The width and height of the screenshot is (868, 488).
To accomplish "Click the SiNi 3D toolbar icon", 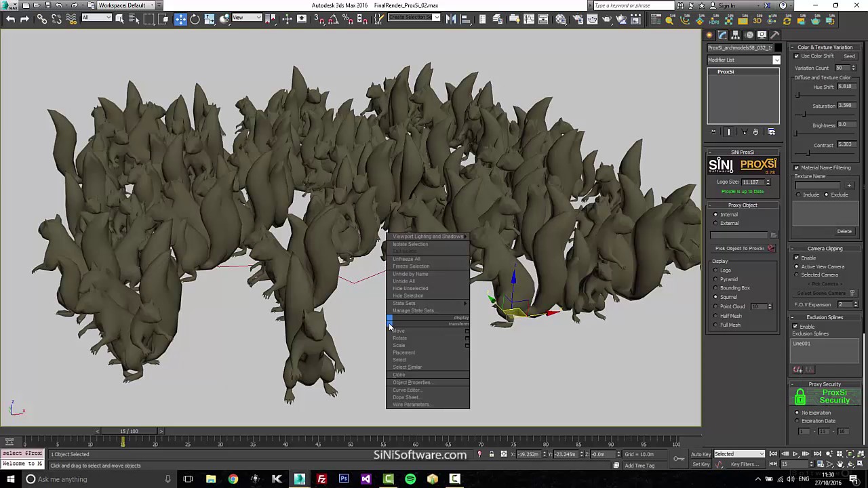I will [x=757, y=20].
